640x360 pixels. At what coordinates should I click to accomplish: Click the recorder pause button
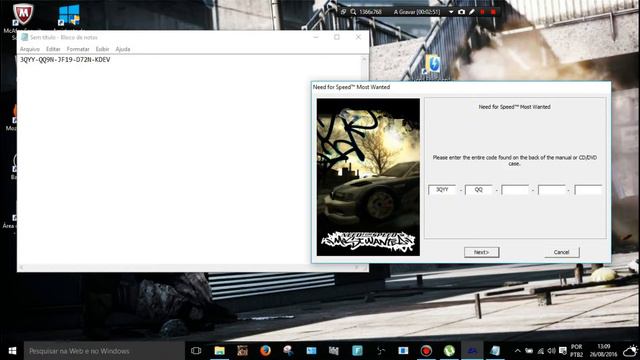(482, 12)
